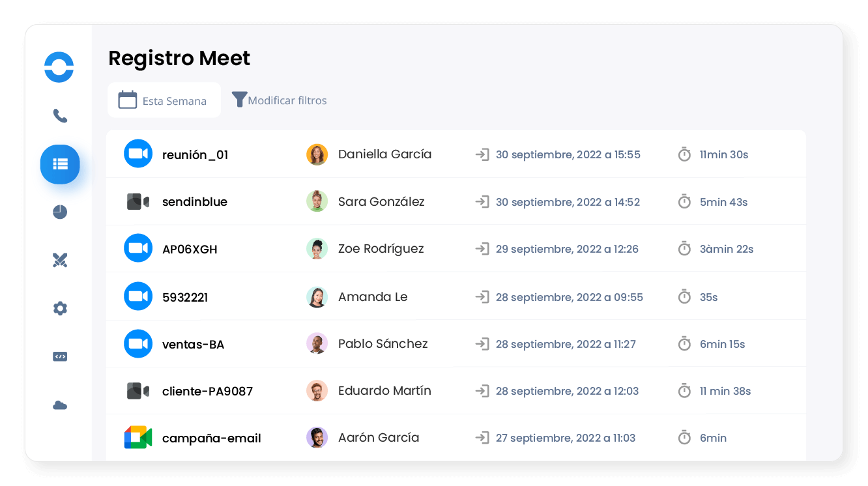Click the blue ring logo
868x486 pixels.
tap(59, 68)
